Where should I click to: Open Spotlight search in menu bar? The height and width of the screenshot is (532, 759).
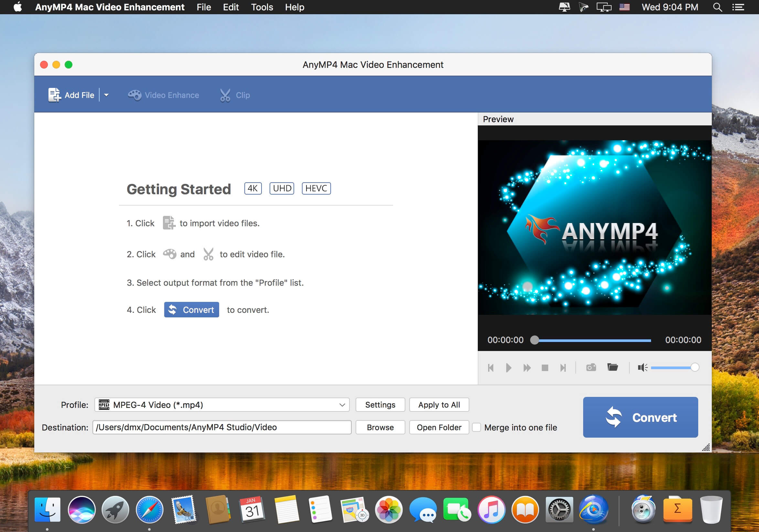coord(717,7)
